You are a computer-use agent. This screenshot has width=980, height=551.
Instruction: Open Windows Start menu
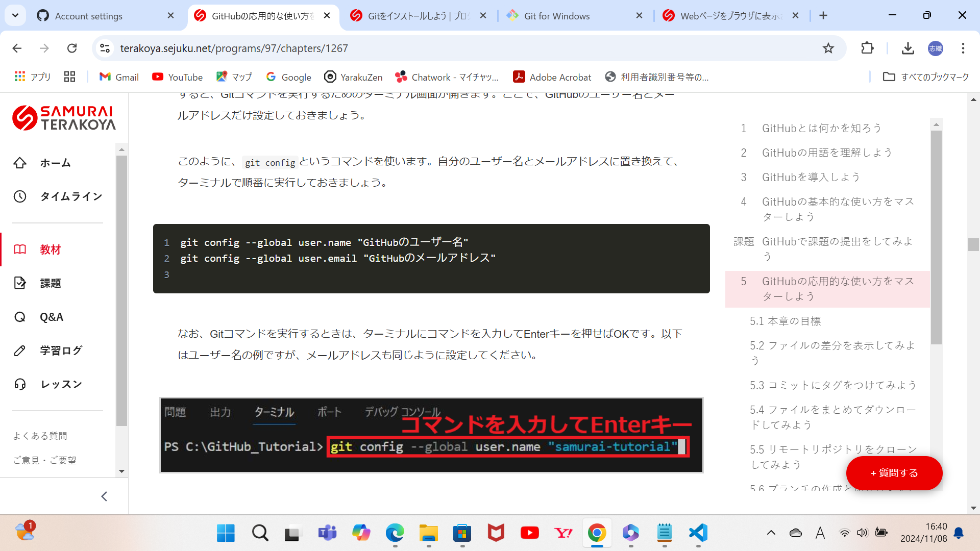click(x=226, y=533)
